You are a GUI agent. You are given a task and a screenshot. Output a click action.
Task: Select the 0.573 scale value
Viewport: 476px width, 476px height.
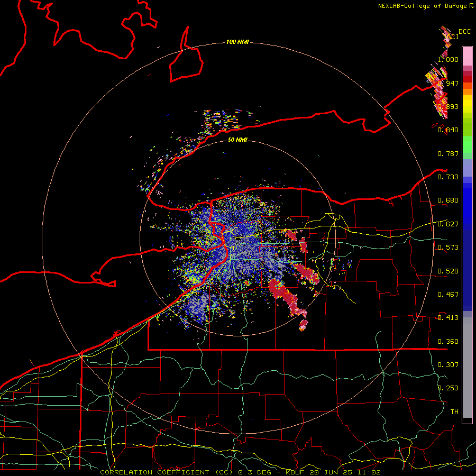(448, 248)
